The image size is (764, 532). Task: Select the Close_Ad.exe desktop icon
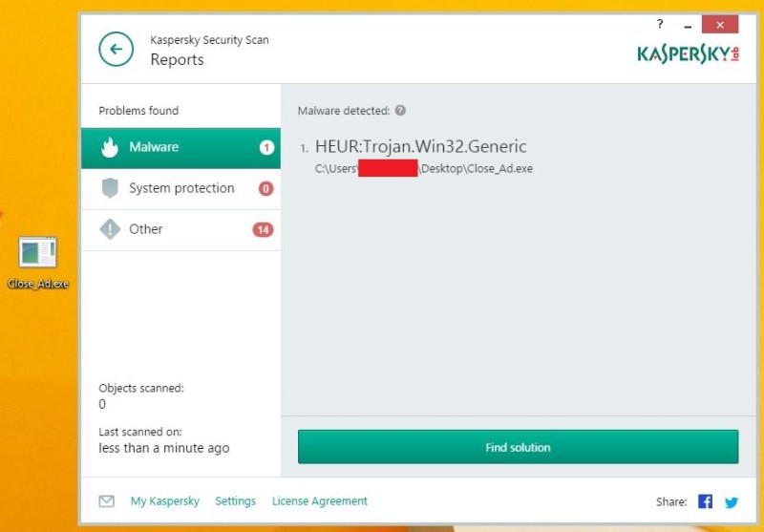[x=37, y=252]
